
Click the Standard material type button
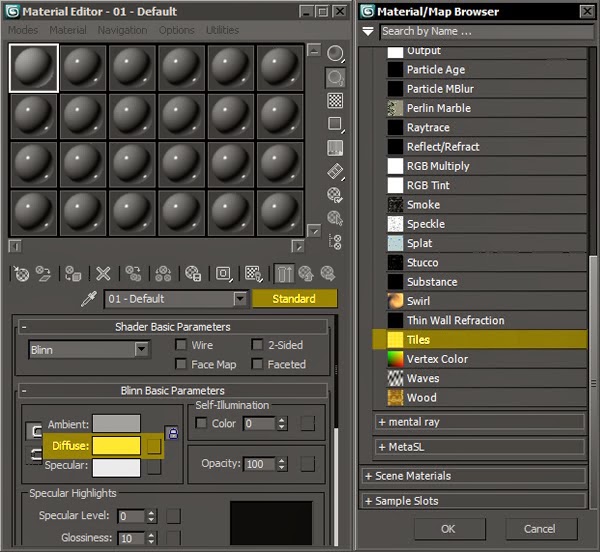pos(294,299)
